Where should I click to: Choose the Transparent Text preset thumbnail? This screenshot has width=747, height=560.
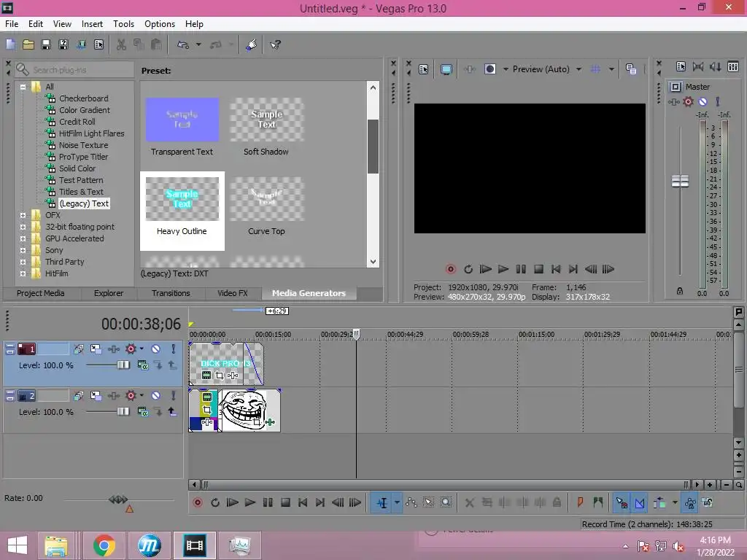[x=182, y=120]
